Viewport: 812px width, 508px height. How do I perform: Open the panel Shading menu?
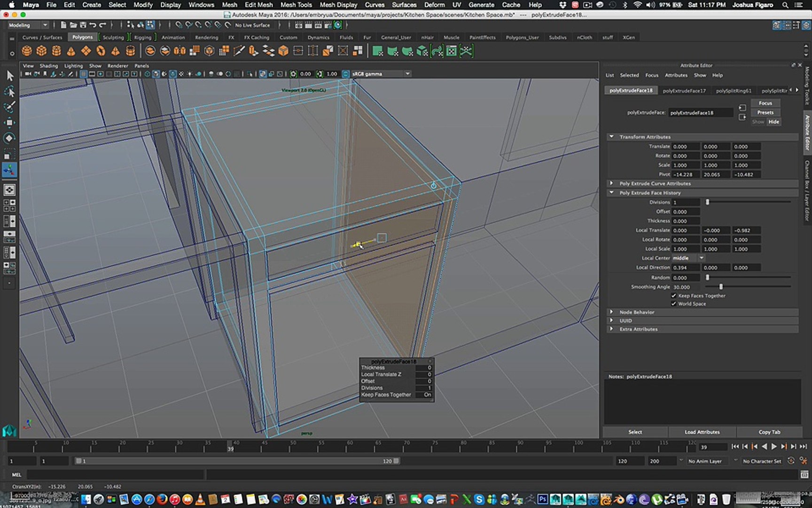pyautogui.click(x=48, y=66)
